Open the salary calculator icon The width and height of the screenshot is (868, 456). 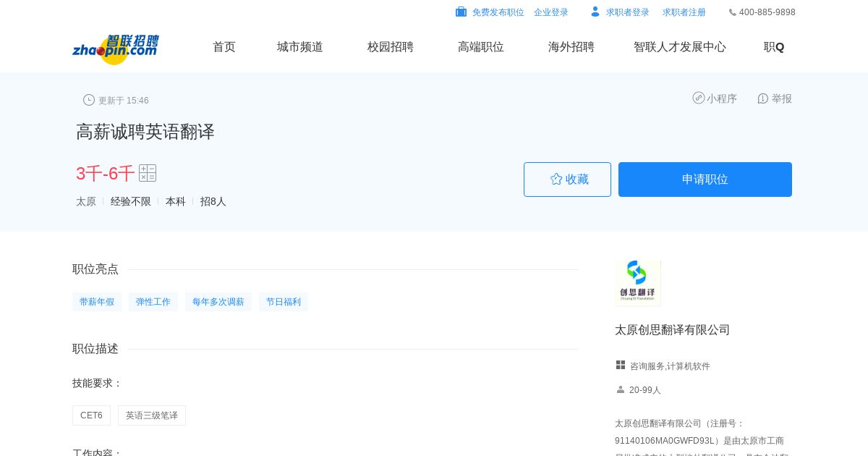pos(148,173)
